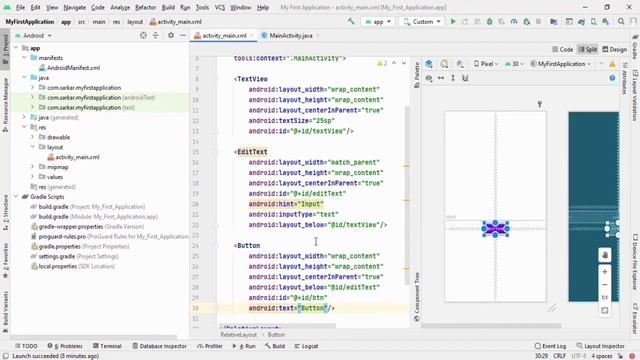640x360 pixels.
Task: Open the API 30 version dropdown
Action: (x=514, y=64)
